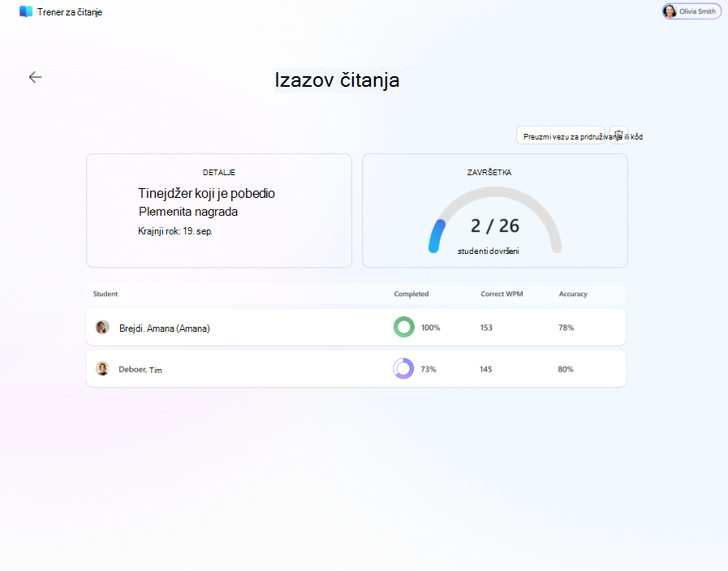This screenshot has height=571, width=728.
Task: Open Olivia Smith account button
Action: (691, 11)
